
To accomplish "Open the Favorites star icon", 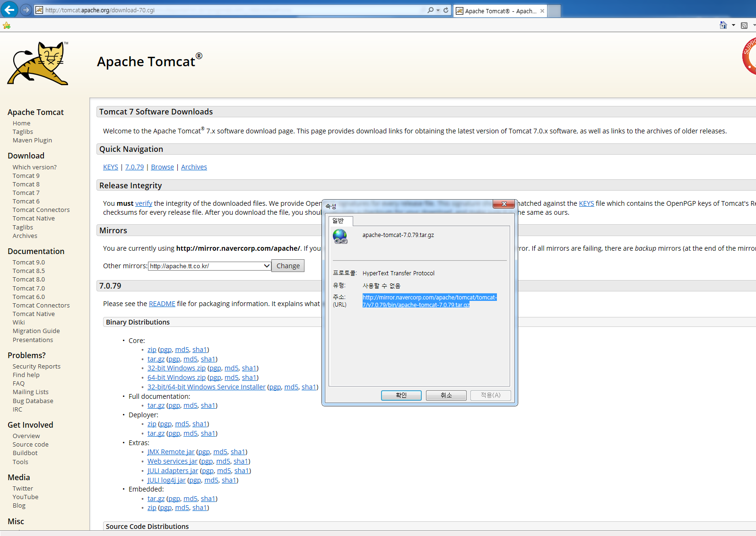I will click(7, 26).
